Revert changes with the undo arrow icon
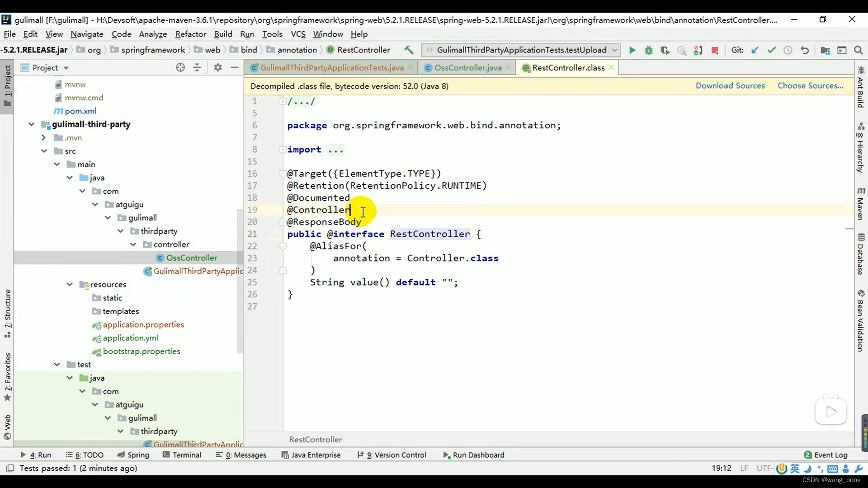This screenshot has width=868, height=488. pyautogui.click(x=805, y=50)
